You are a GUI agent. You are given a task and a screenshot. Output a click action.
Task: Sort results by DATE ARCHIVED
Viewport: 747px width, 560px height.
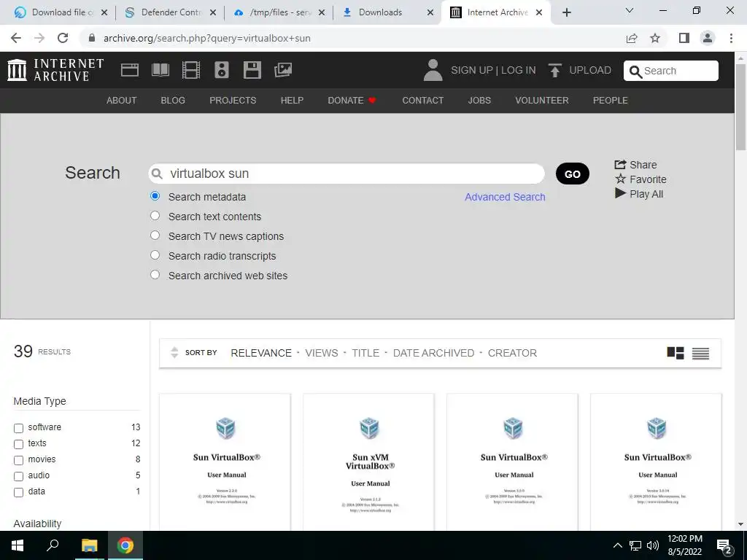coord(433,353)
